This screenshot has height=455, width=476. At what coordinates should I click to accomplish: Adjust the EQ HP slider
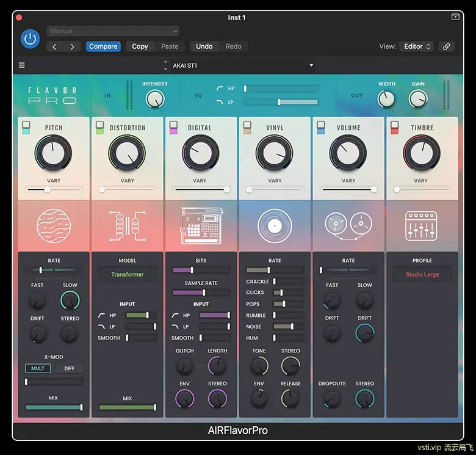pos(281,89)
